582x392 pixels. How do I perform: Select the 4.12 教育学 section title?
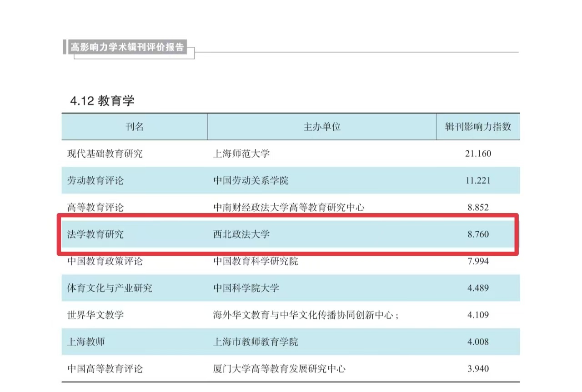[102, 101]
